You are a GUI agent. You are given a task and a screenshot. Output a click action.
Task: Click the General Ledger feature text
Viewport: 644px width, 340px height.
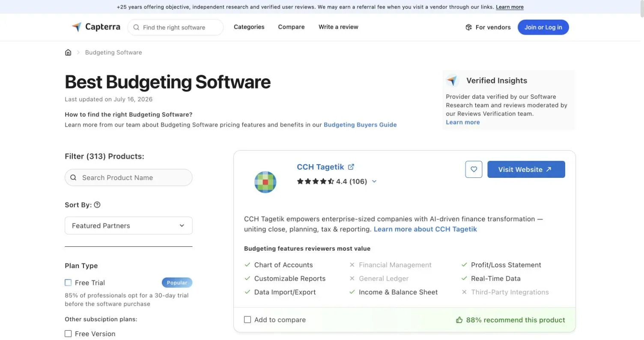pyautogui.click(x=384, y=278)
